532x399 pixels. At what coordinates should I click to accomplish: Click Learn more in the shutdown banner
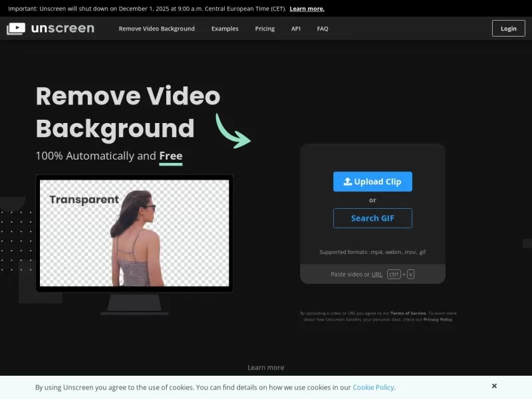(x=307, y=9)
